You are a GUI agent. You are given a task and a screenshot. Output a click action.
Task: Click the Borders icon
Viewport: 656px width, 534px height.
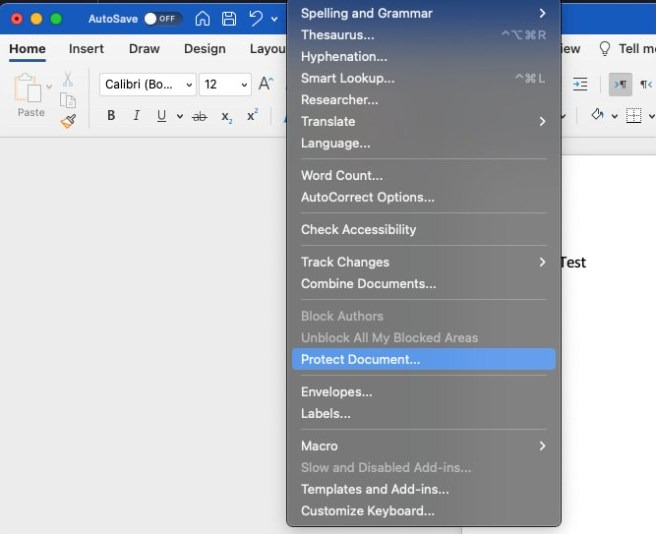633,116
